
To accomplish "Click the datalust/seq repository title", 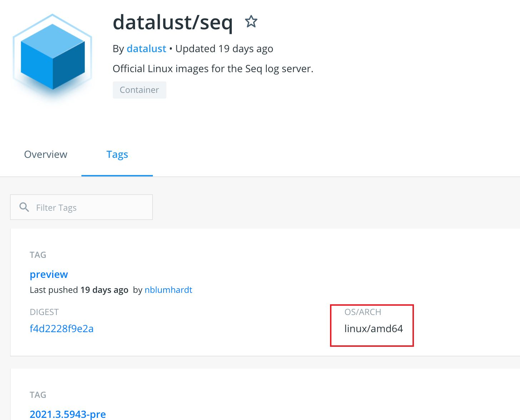I will pos(173,23).
